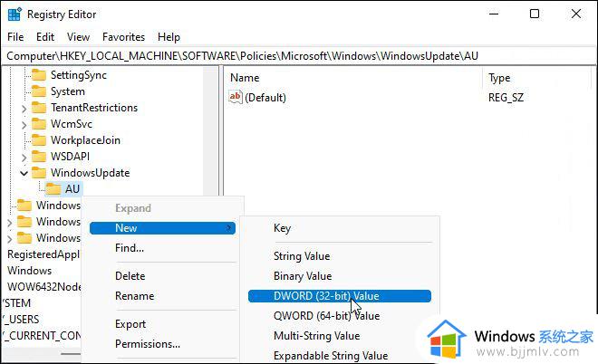Click the WorkplaceJoin folder icon

point(39,140)
